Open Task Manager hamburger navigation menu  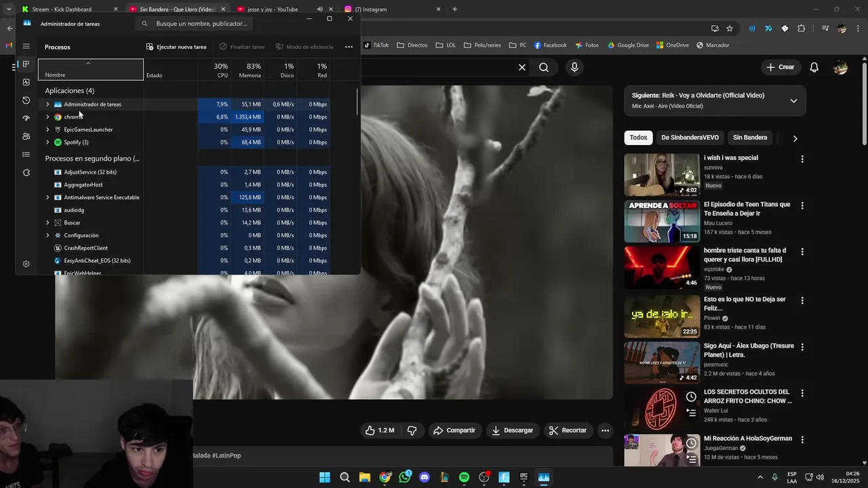26,47
